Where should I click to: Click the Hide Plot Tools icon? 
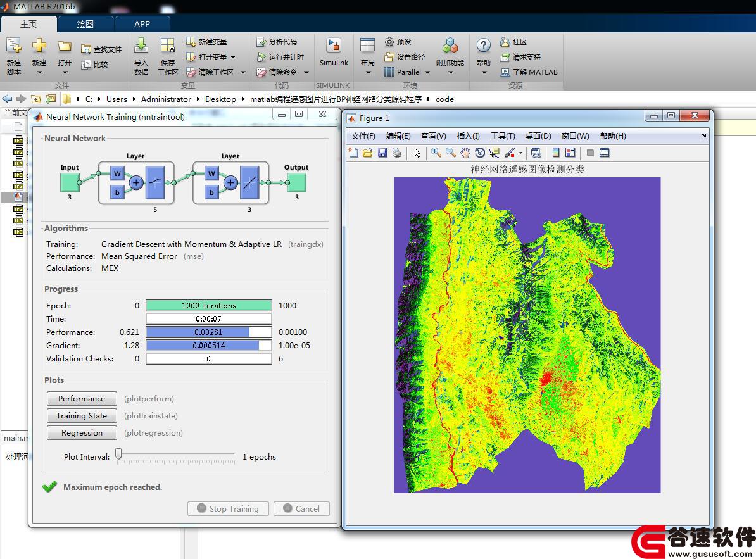pyautogui.click(x=590, y=153)
